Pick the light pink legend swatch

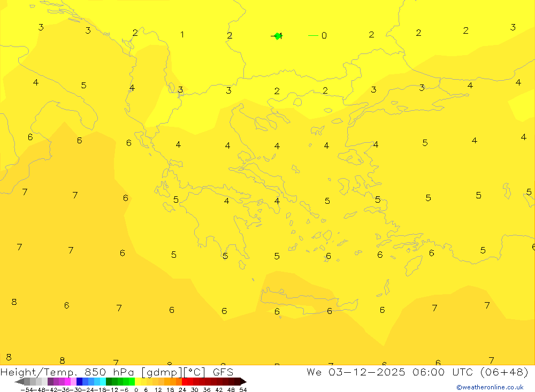point(74,381)
